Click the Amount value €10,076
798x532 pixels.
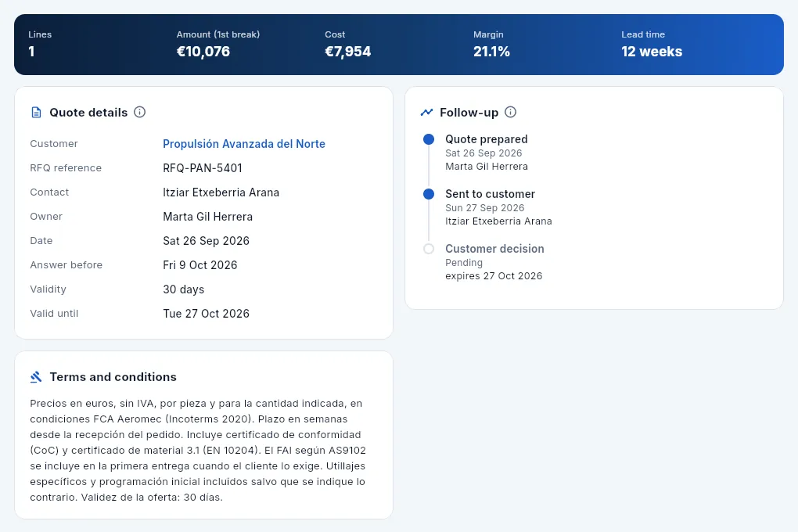203,52
